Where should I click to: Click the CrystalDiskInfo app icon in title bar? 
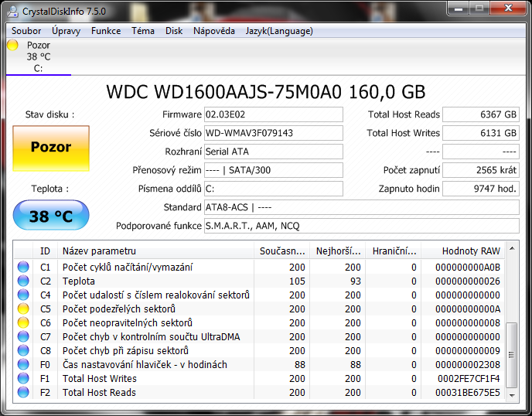13,11
